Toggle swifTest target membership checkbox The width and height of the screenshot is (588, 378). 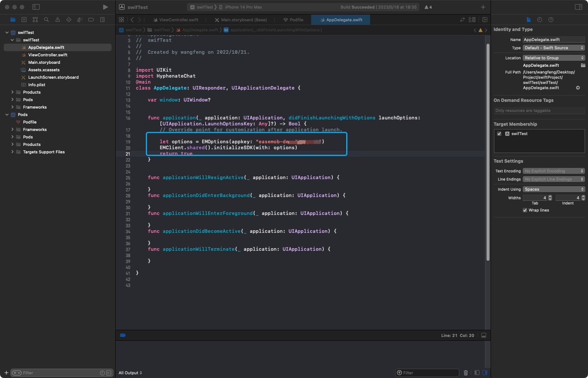[x=499, y=134]
